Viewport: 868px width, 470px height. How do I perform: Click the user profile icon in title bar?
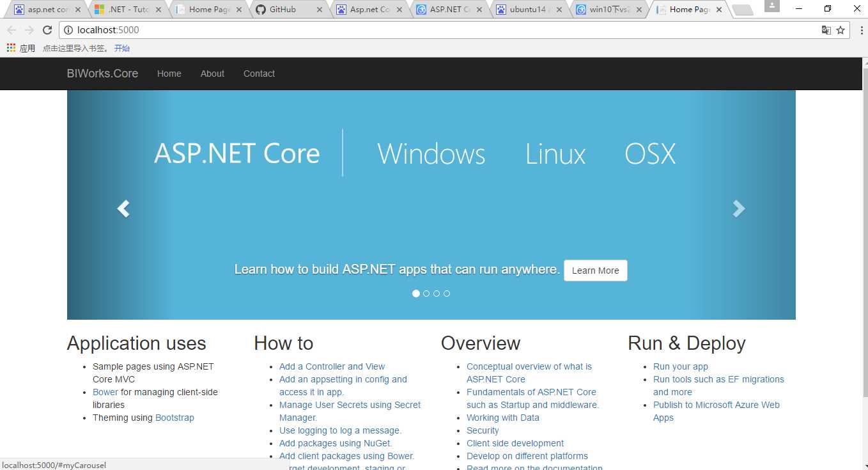click(771, 6)
